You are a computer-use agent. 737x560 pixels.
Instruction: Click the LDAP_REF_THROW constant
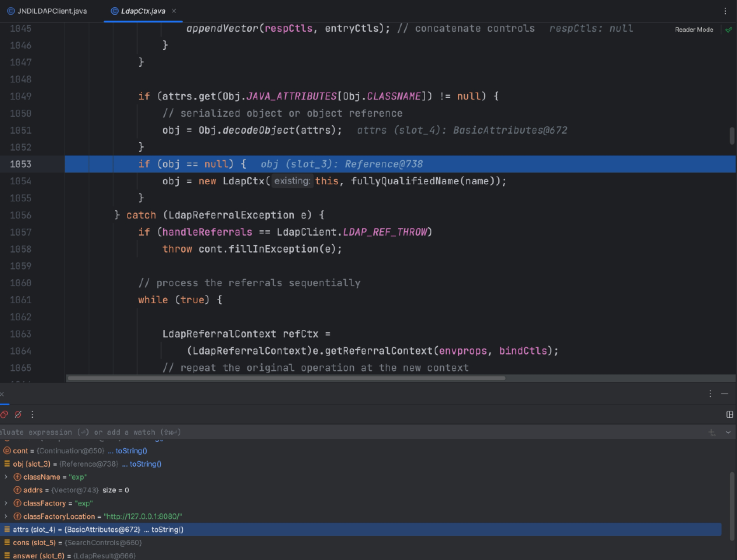385,232
